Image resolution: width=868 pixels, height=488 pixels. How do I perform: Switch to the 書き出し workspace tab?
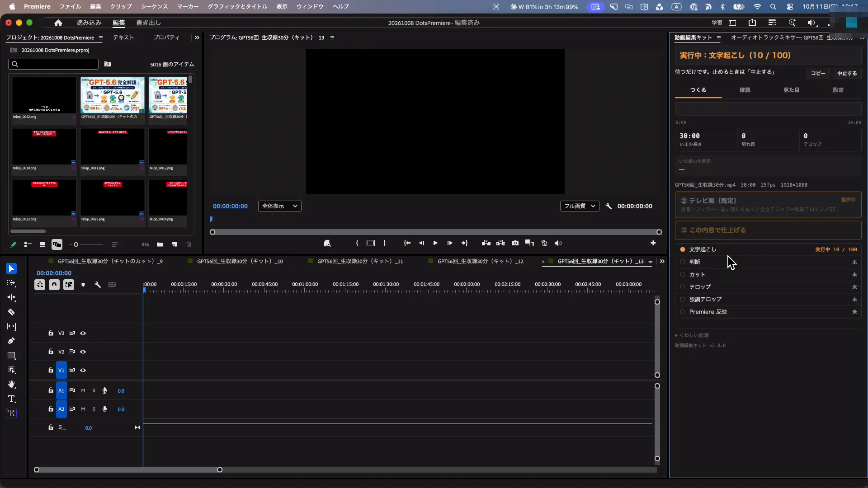click(x=148, y=23)
